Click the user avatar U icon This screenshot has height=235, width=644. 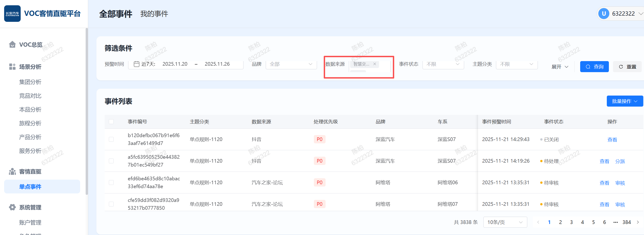604,14
